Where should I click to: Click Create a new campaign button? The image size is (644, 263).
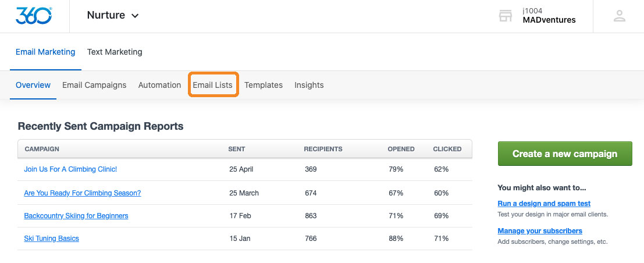pyautogui.click(x=565, y=154)
